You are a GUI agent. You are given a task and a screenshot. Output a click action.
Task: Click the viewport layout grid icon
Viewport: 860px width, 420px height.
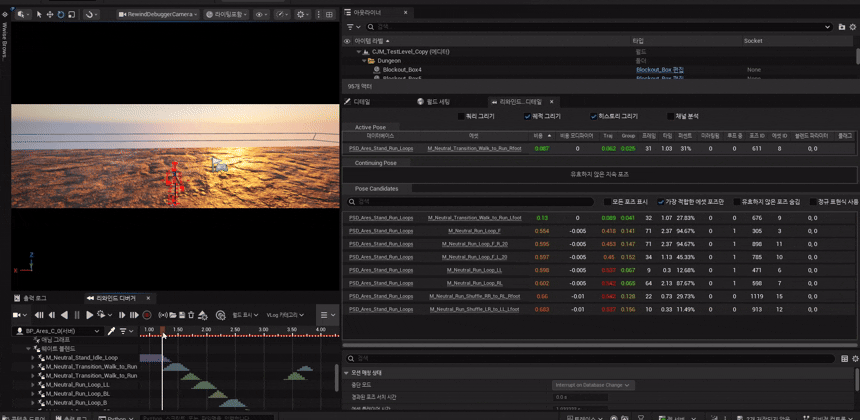pos(329,15)
